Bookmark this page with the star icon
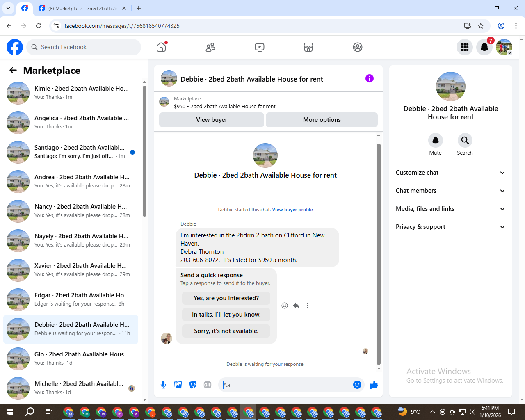525x420 pixels. (481, 26)
